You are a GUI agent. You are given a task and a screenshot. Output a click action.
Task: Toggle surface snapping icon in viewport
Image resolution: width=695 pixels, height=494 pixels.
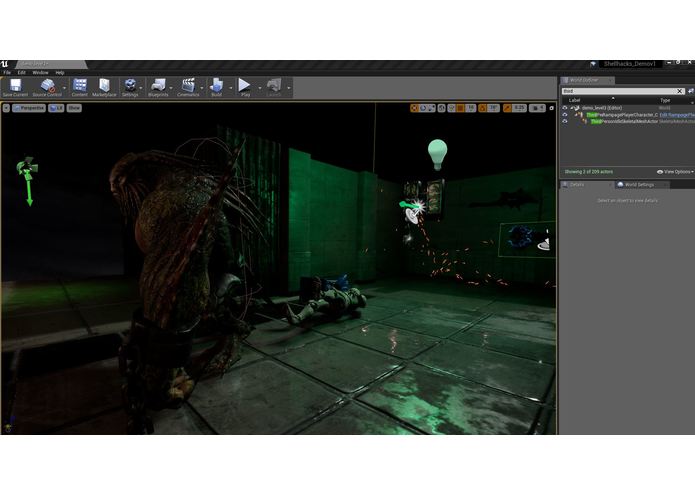tap(452, 108)
